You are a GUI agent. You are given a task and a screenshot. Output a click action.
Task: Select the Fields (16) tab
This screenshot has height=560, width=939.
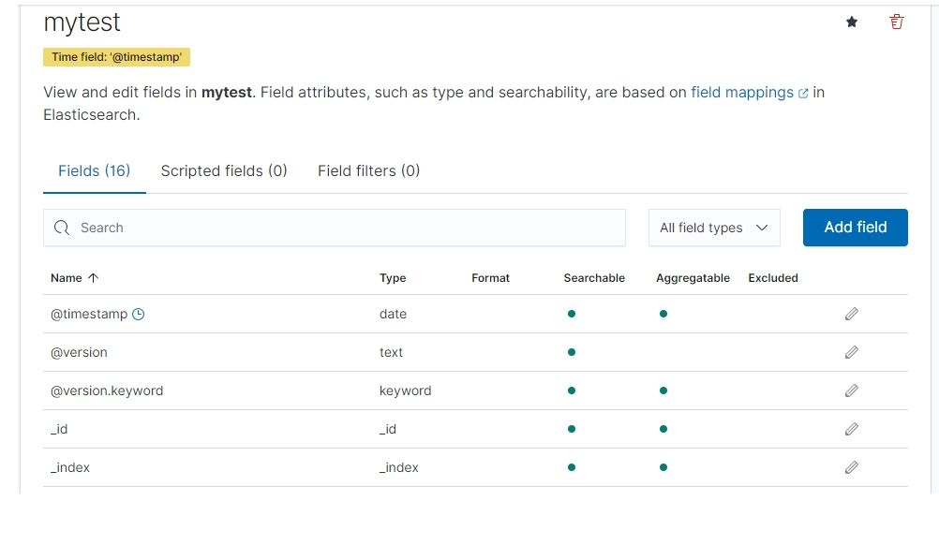pos(94,170)
